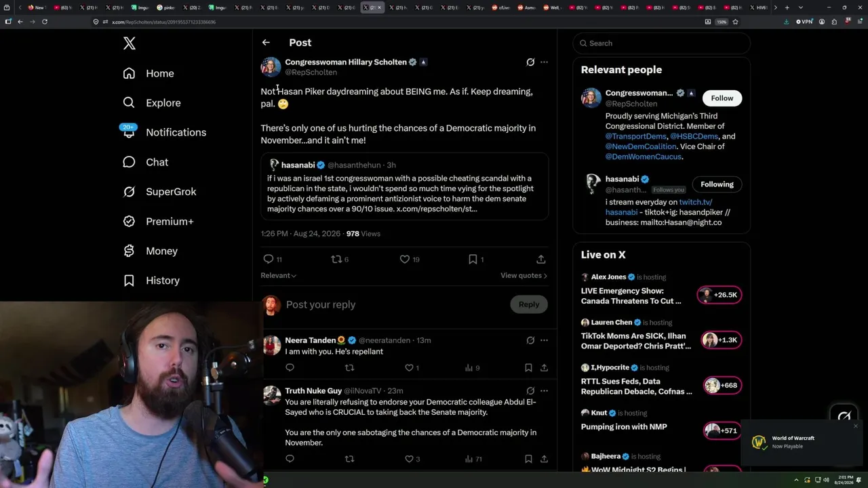Click in the Search field
868x488 pixels.
click(x=662, y=43)
